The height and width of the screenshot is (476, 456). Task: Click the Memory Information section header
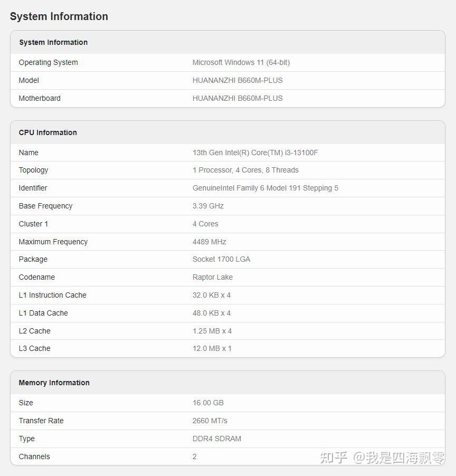54,383
